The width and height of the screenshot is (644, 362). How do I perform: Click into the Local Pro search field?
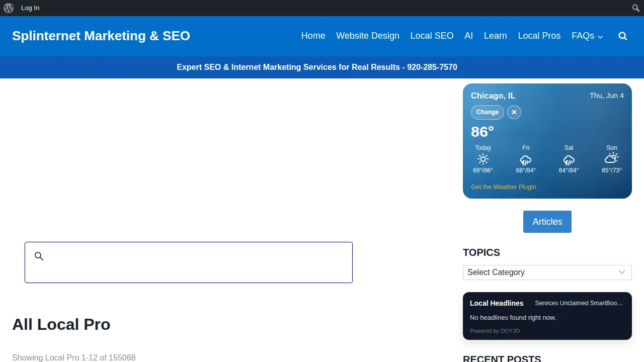[x=189, y=262]
